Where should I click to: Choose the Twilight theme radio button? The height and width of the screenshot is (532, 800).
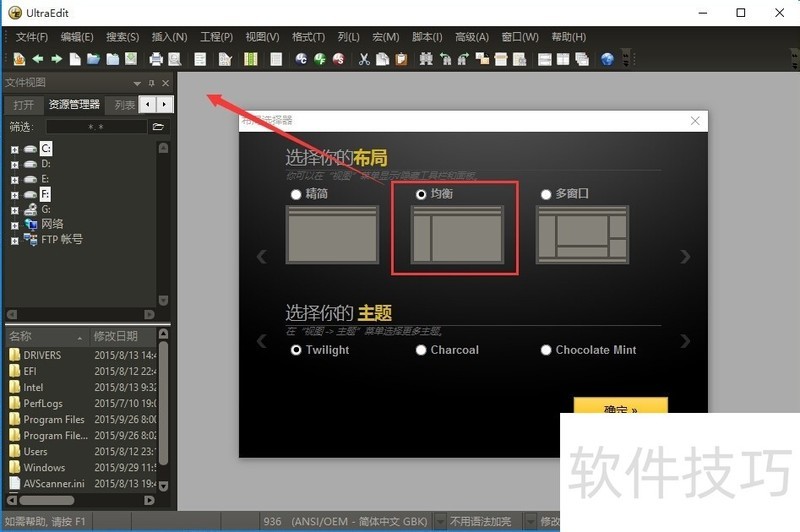coord(296,350)
